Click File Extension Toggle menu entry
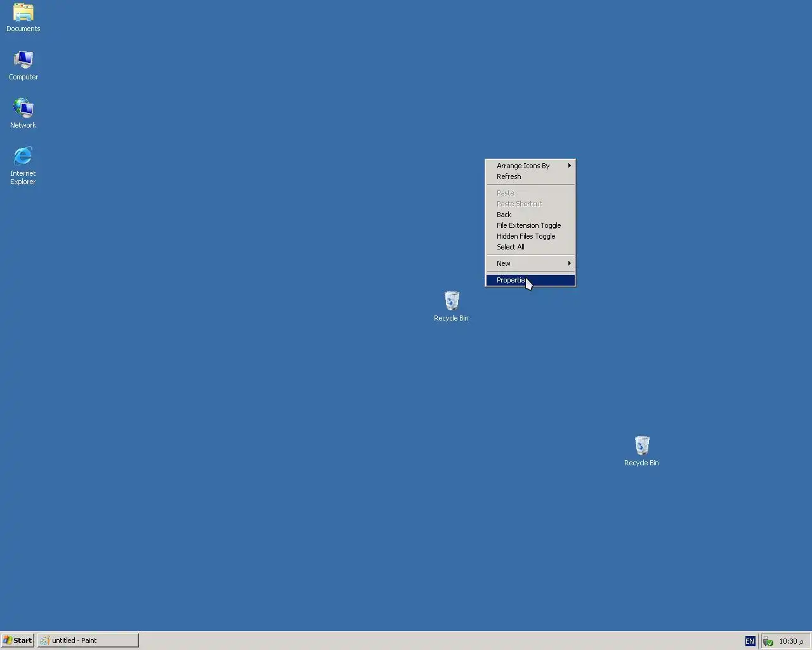This screenshot has width=812, height=650. [530, 225]
